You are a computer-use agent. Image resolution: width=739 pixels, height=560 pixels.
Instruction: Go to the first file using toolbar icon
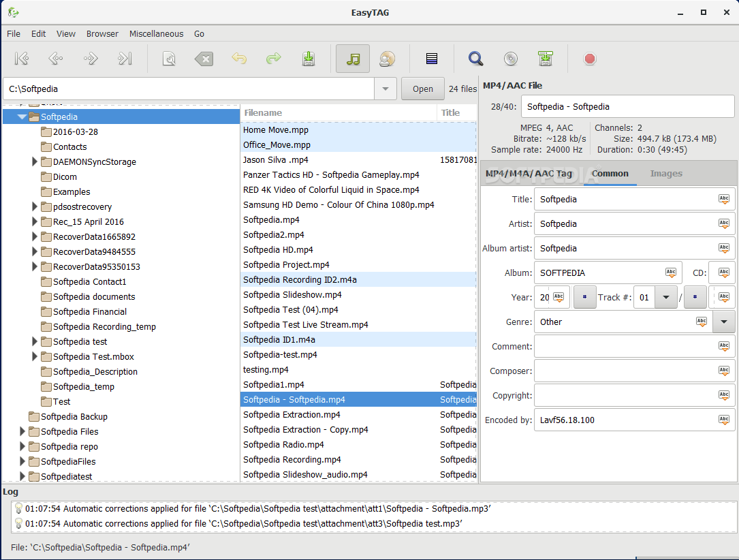[x=22, y=59]
